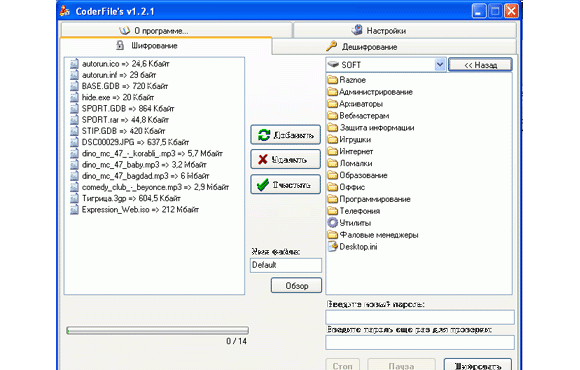Select the Desktop.ini file icon
This screenshot has height=370, width=580.
[333, 246]
